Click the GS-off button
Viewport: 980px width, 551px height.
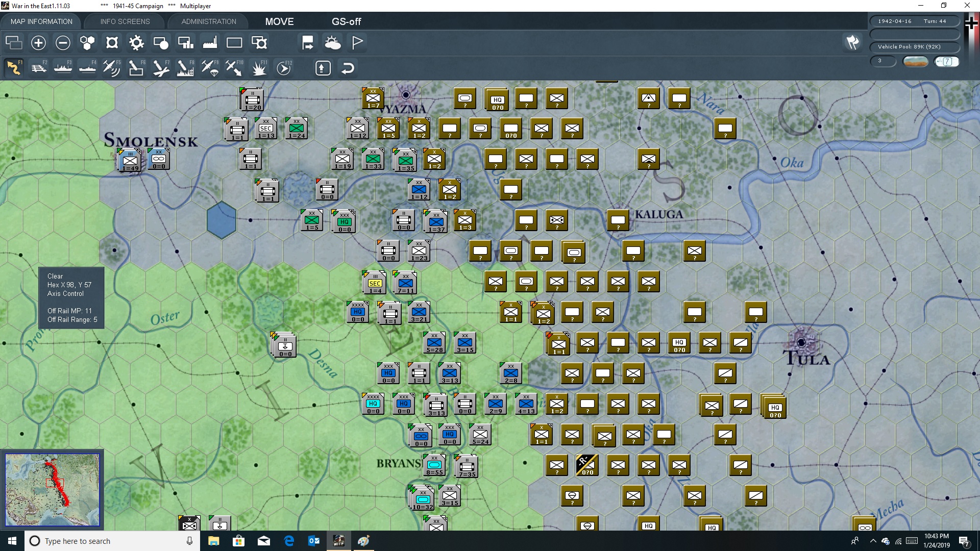[x=347, y=21]
